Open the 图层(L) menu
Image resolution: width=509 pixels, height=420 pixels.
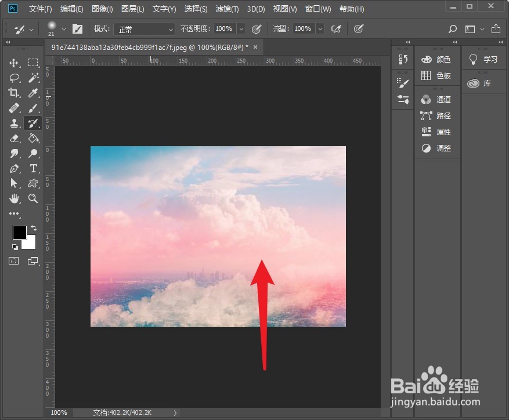point(133,9)
